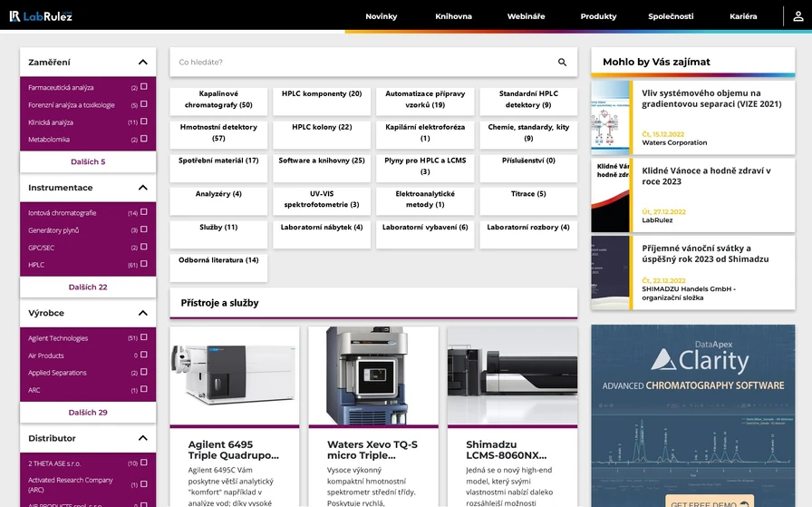Image resolution: width=812 pixels, height=507 pixels.
Task: Collapse the Zaměření filter section
Action: 143,63
